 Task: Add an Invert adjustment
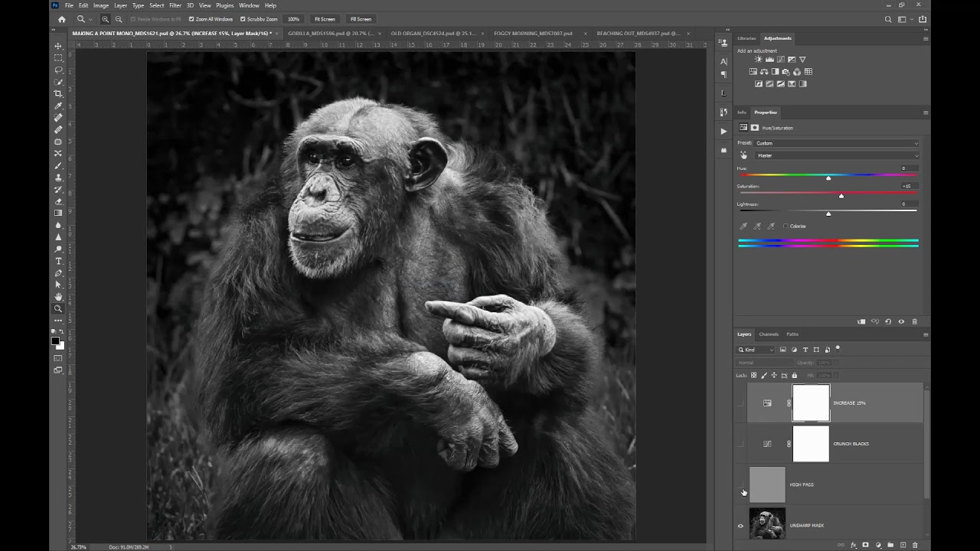[x=759, y=83]
